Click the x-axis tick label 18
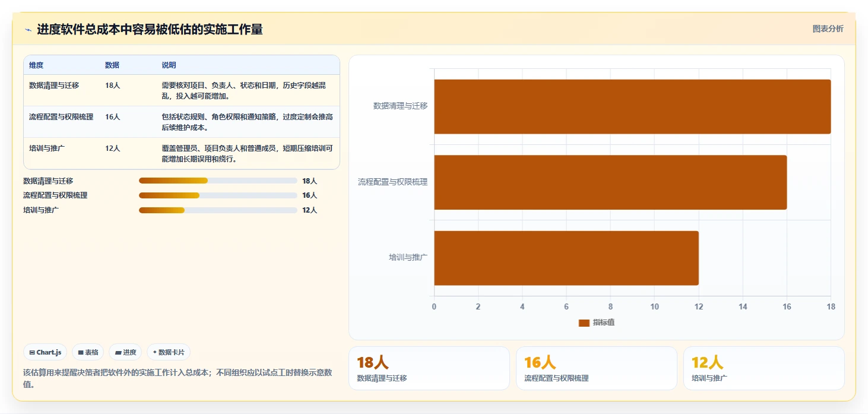Image resolution: width=868 pixels, height=414 pixels. 831,306
